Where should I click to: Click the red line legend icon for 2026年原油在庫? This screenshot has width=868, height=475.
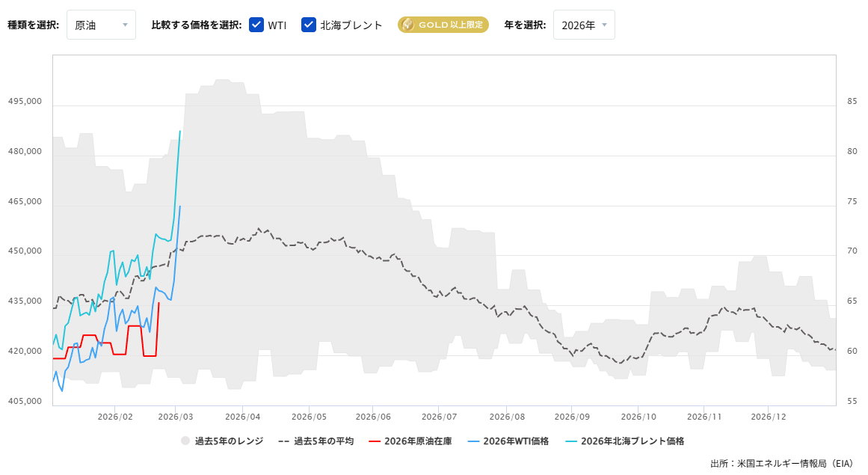pos(375,441)
